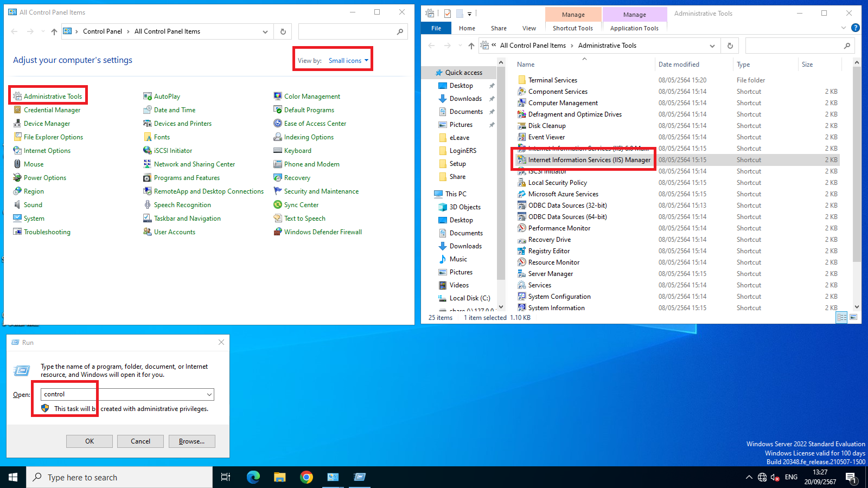Screen dimensions: 868x488
Task: Sort by Name column header
Action: tap(526, 65)
